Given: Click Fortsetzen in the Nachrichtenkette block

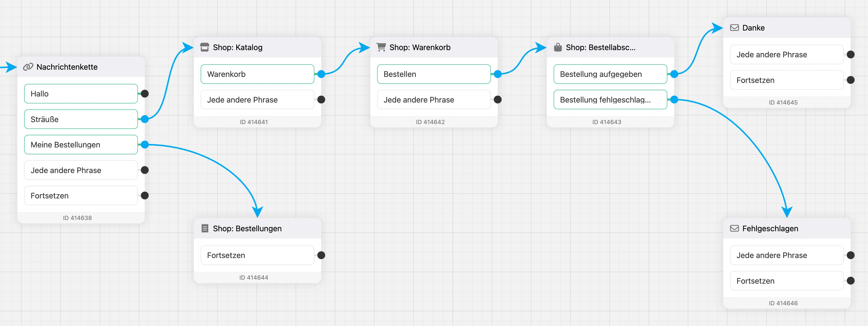Looking at the screenshot, I should click(x=81, y=196).
